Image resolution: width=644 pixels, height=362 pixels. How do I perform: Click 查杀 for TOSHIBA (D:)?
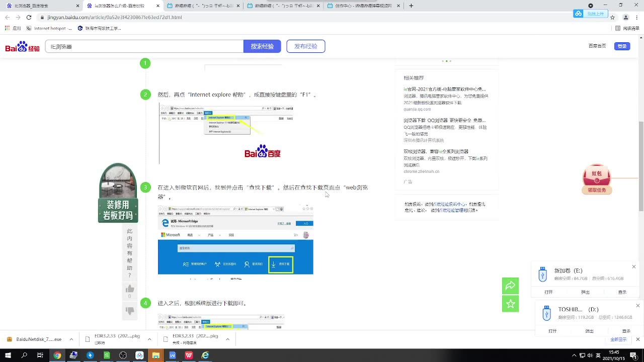tap(626, 331)
